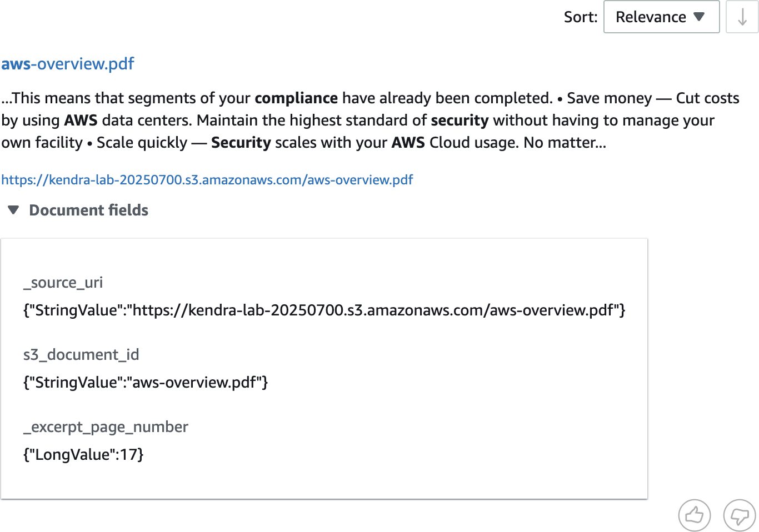Select the s3_document_id field label

[81, 354]
